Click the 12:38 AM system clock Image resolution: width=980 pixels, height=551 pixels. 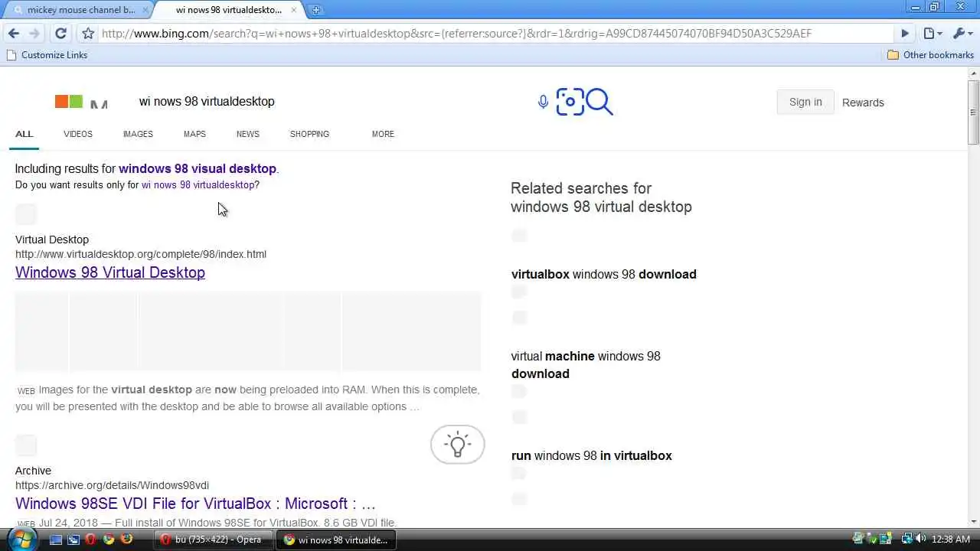click(952, 540)
